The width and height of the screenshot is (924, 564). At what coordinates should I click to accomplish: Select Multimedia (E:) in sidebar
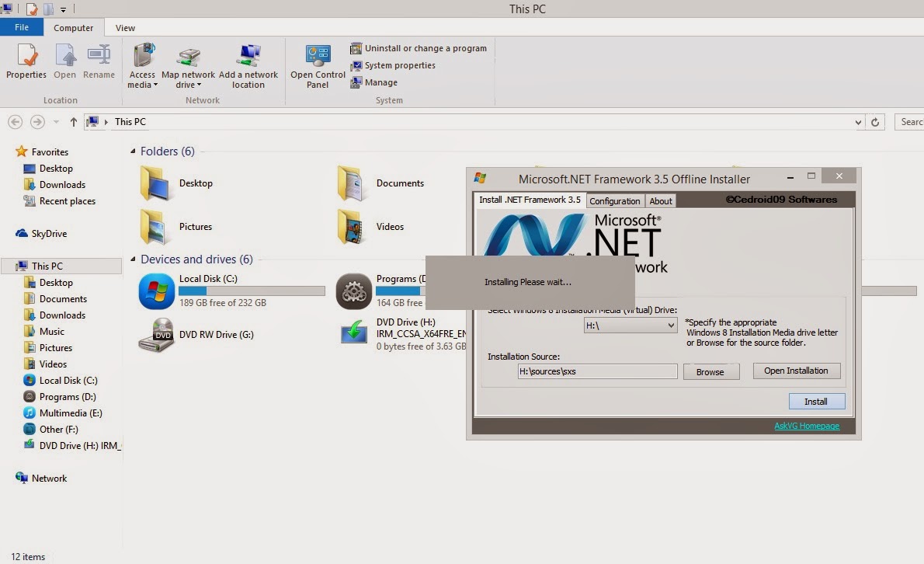63,413
